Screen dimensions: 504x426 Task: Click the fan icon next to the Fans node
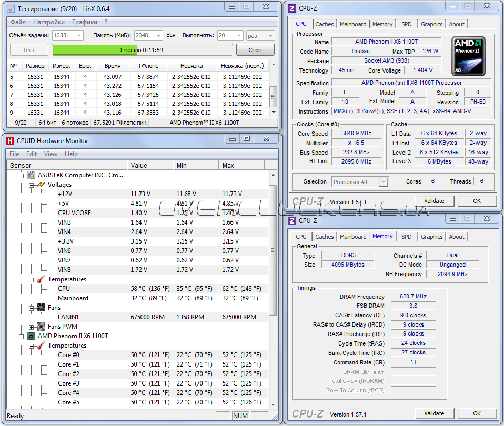41,308
